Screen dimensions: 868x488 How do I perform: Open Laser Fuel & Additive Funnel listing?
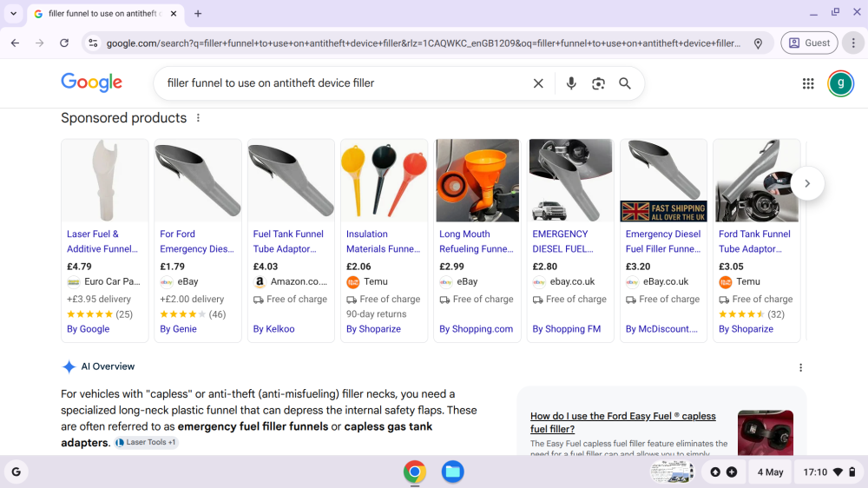click(x=102, y=241)
